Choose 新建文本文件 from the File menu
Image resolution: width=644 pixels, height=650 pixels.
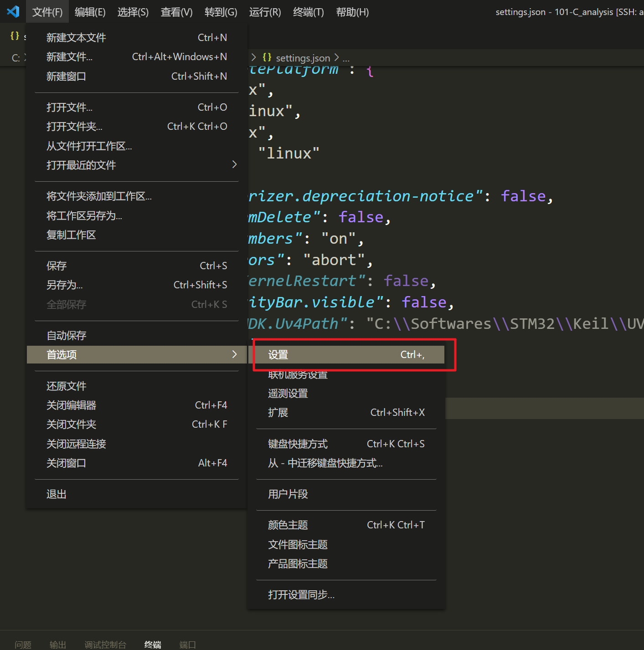pos(137,37)
